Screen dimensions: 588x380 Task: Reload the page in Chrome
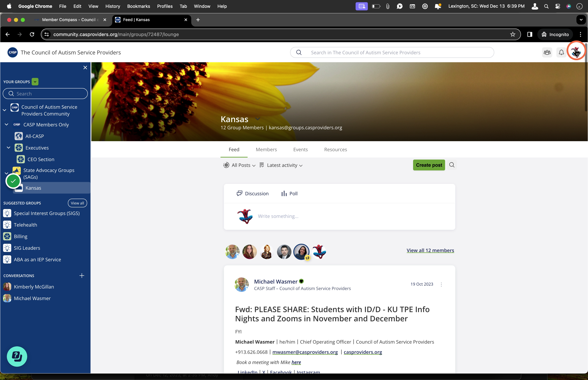(32, 34)
